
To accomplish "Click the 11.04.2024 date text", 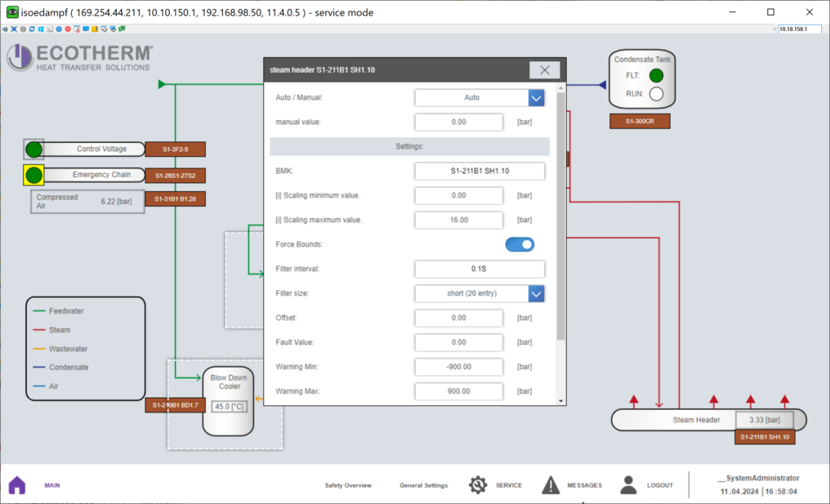I will [x=739, y=492].
